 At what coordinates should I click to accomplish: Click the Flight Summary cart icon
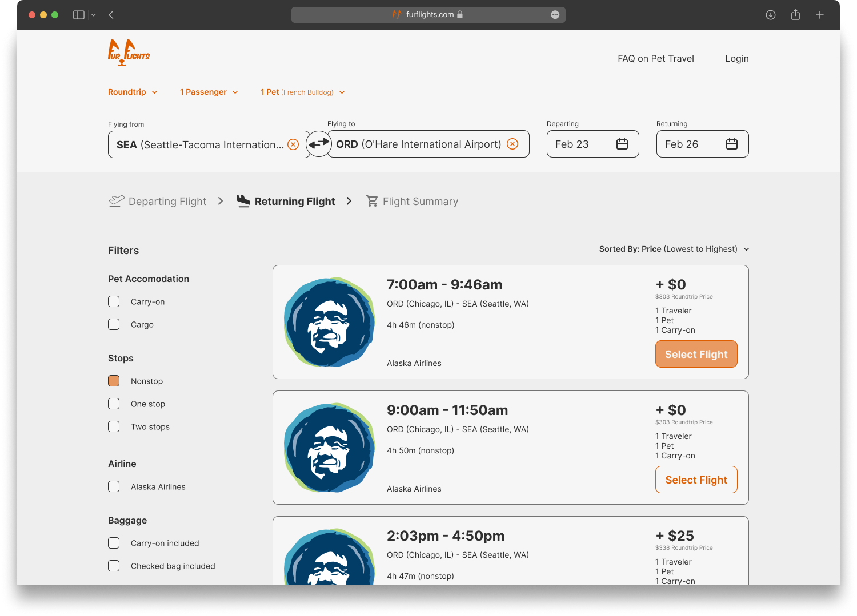coord(372,201)
